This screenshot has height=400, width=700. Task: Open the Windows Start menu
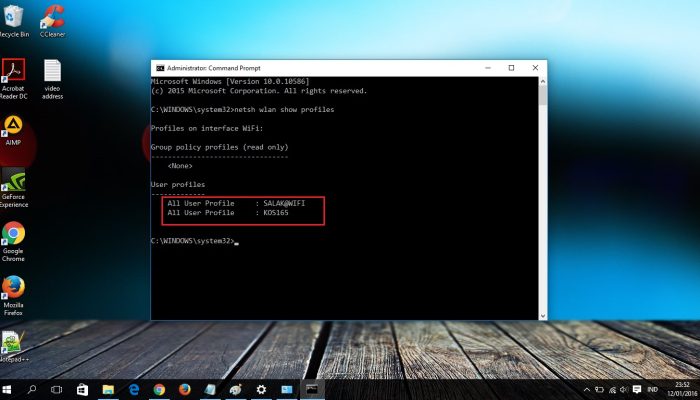pos(9,390)
